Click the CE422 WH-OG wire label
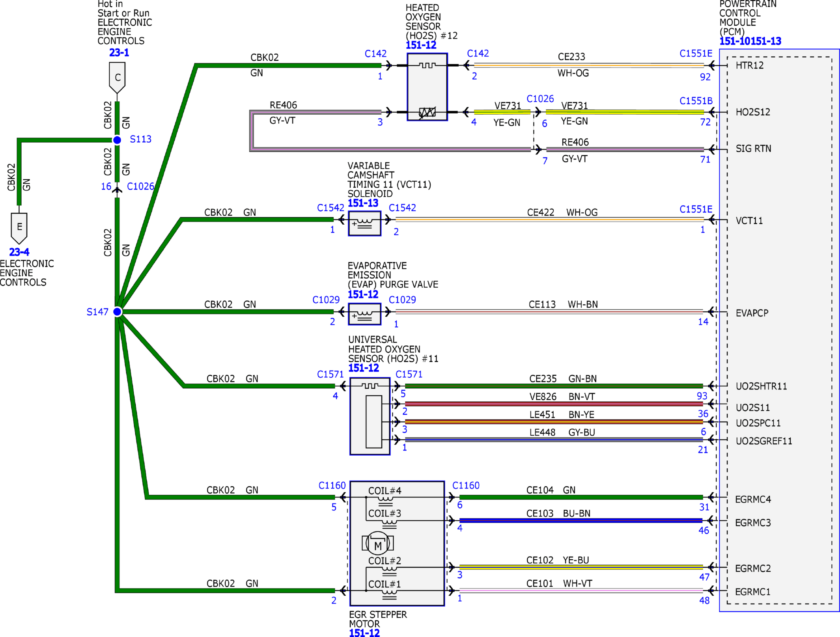840x637 pixels. 562,212
